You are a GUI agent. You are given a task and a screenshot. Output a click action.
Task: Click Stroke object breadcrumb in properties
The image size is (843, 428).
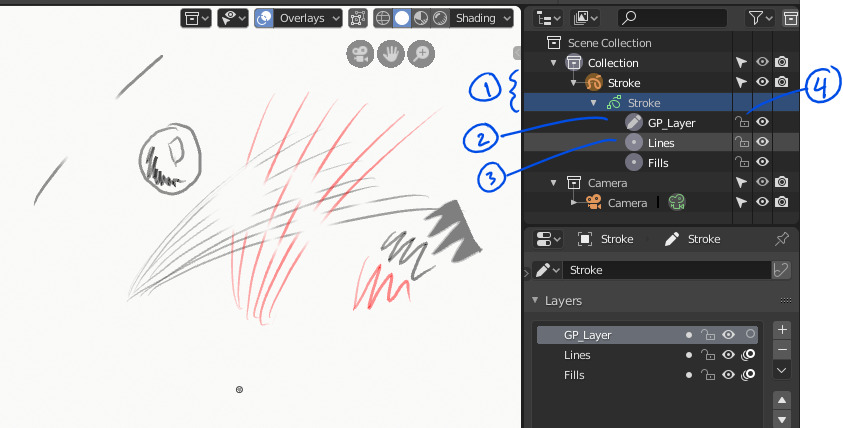[605, 239]
